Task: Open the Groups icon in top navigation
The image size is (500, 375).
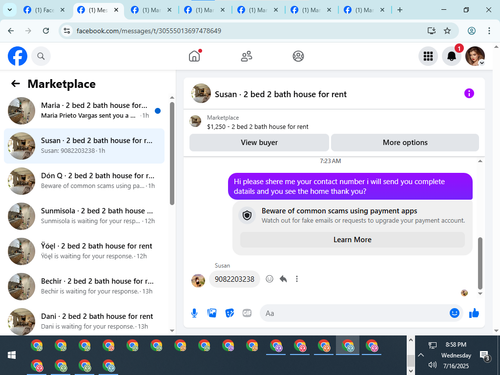Action: pyautogui.click(x=298, y=56)
